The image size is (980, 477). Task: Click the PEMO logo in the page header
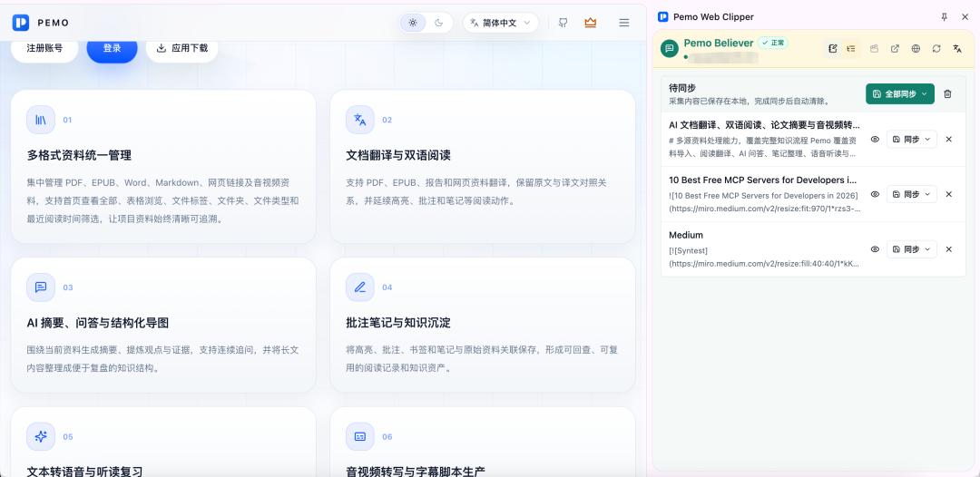[x=40, y=23]
